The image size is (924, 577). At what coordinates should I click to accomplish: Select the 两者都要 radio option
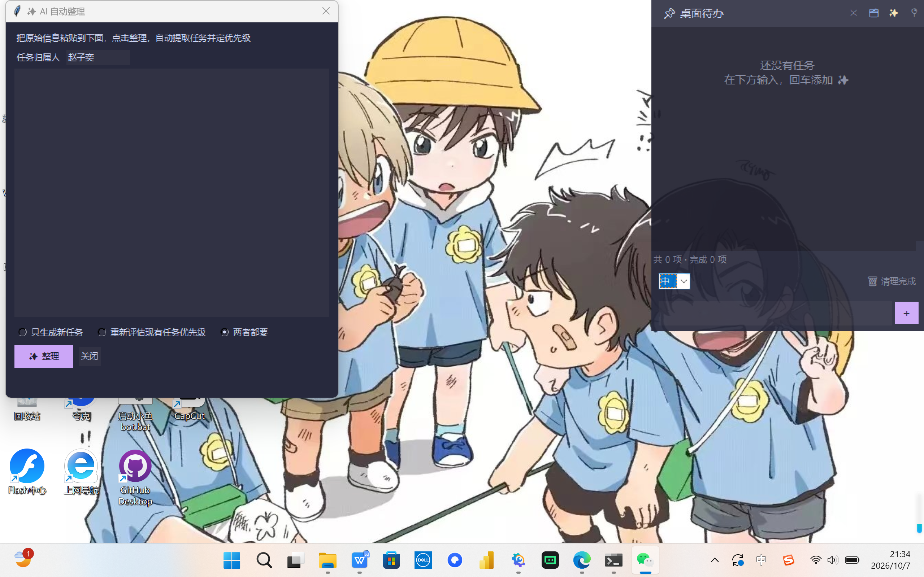pyautogui.click(x=245, y=332)
